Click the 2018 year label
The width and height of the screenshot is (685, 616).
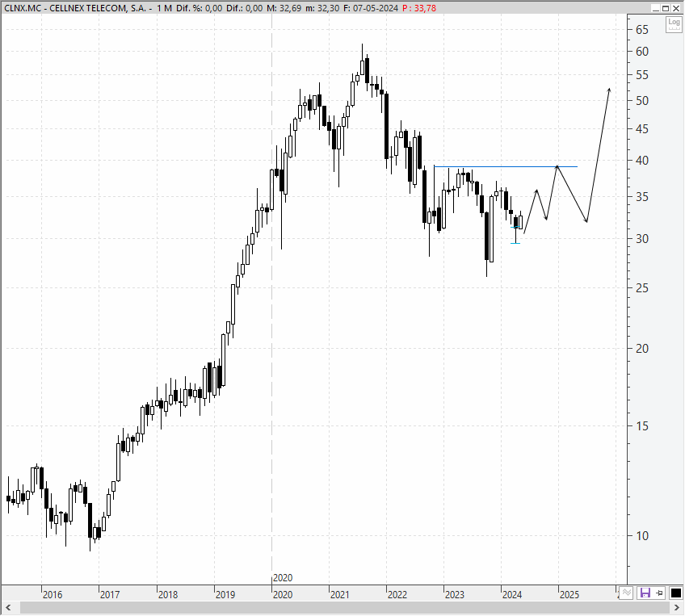coord(168,595)
